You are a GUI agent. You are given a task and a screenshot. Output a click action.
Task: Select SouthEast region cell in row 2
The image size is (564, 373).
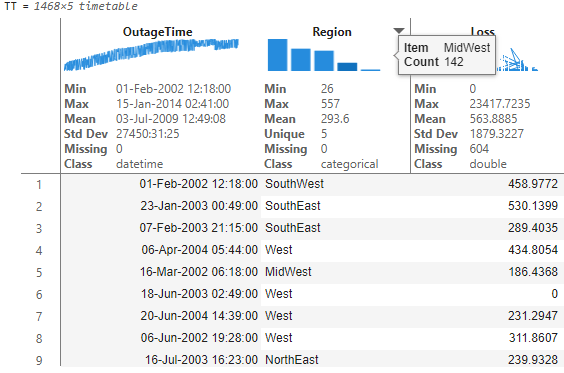pyautogui.click(x=292, y=206)
